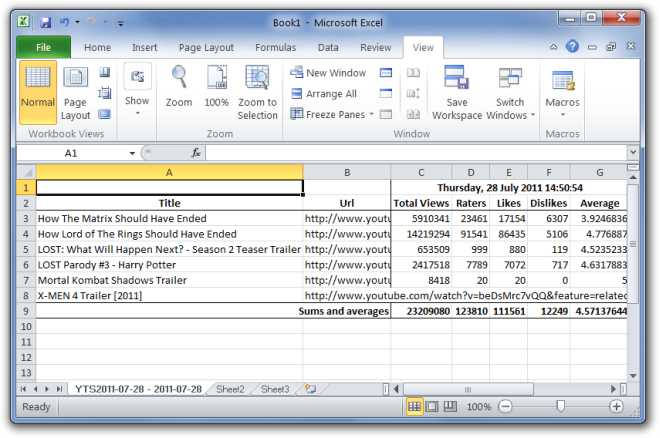Click the Excel application icon in title bar
Viewport: 660px width, 438px height.
pyautogui.click(x=24, y=21)
